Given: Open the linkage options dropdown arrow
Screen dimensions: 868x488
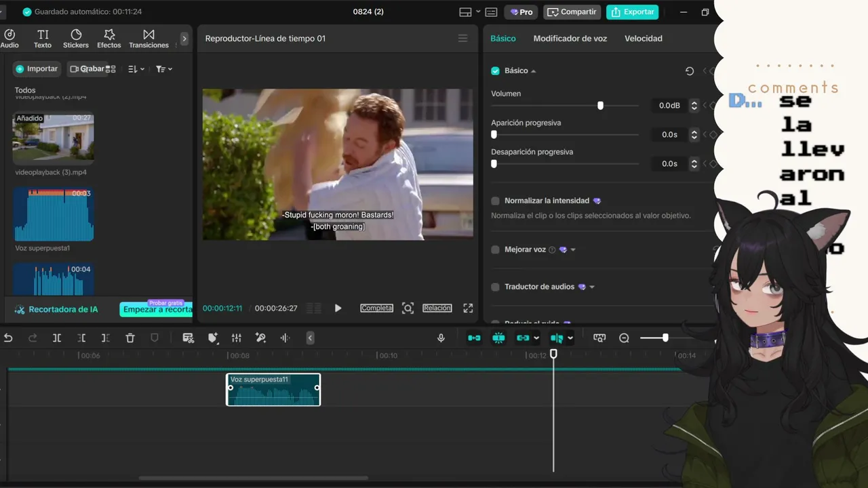Looking at the screenshot, I should tap(536, 338).
